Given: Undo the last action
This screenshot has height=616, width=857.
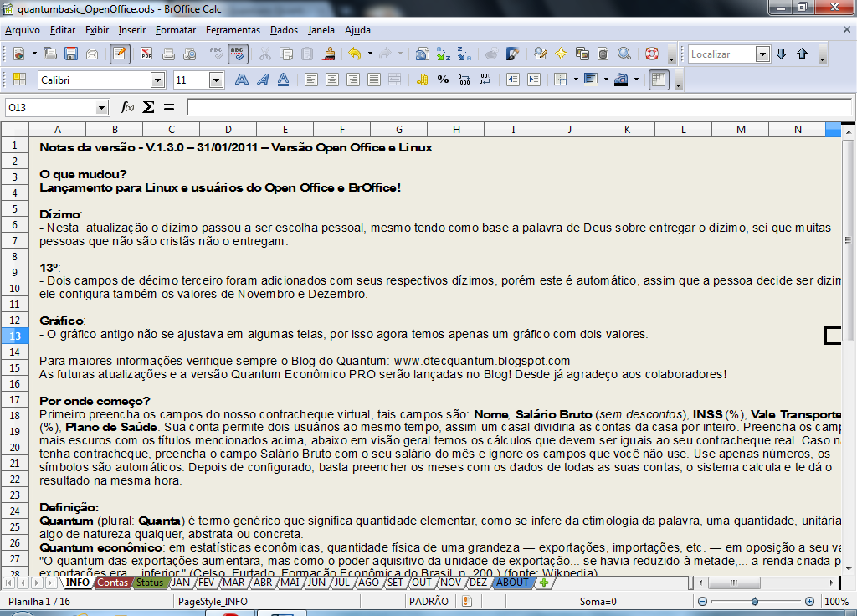Looking at the screenshot, I should coord(355,54).
